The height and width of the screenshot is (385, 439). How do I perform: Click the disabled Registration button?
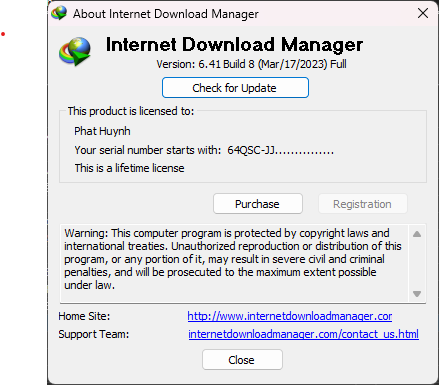coord(363,204)
